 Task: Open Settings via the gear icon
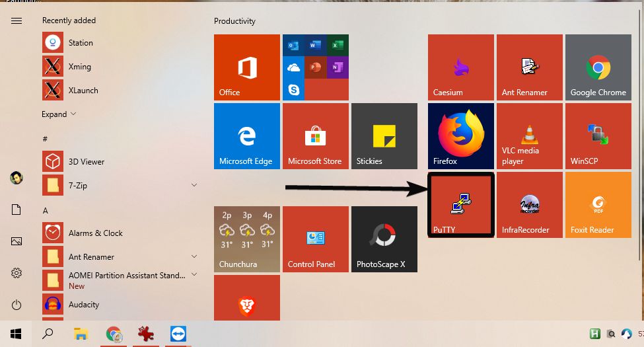pos(17,273)
